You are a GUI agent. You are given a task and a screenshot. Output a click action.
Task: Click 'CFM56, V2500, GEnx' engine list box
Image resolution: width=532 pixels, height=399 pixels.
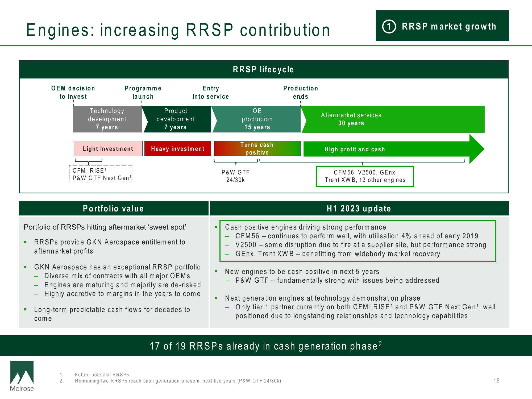pyautogui.click(x=365, y=176)
